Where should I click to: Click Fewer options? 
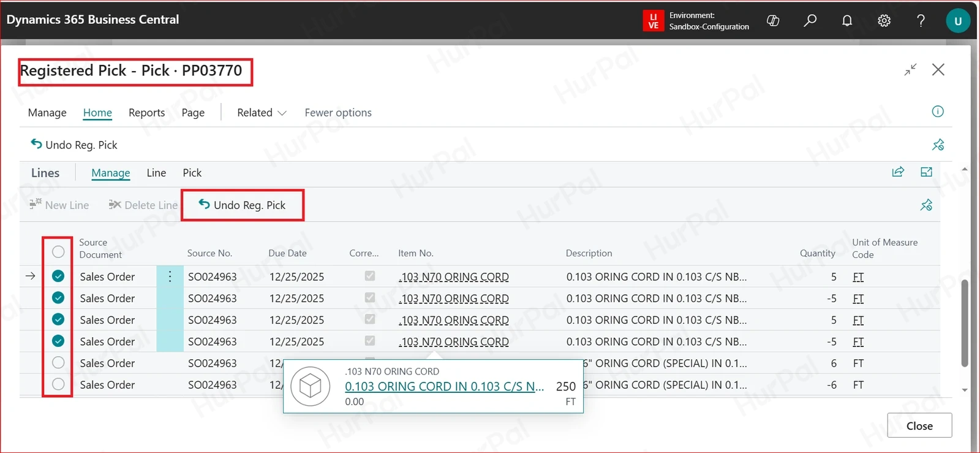click(338, 112)
